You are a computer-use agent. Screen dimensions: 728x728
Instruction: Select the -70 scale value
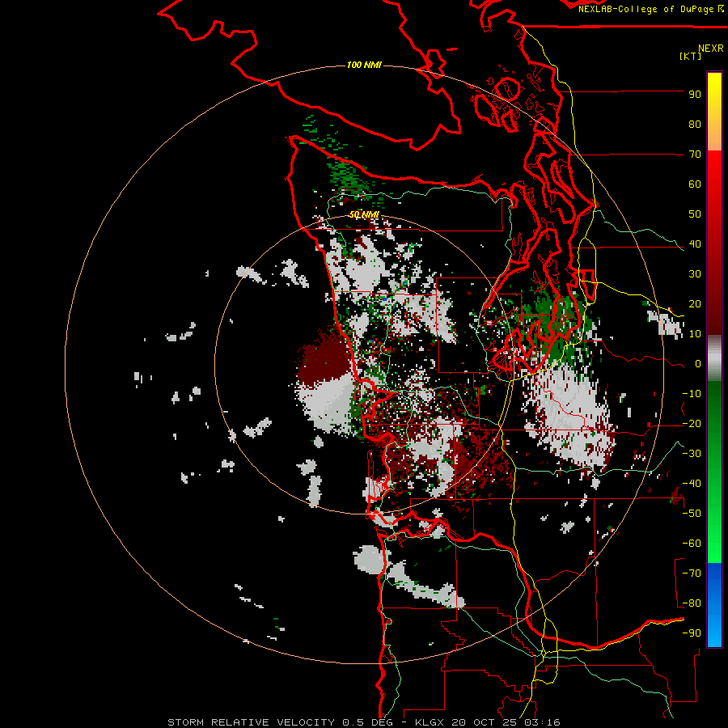coord(692,574)
